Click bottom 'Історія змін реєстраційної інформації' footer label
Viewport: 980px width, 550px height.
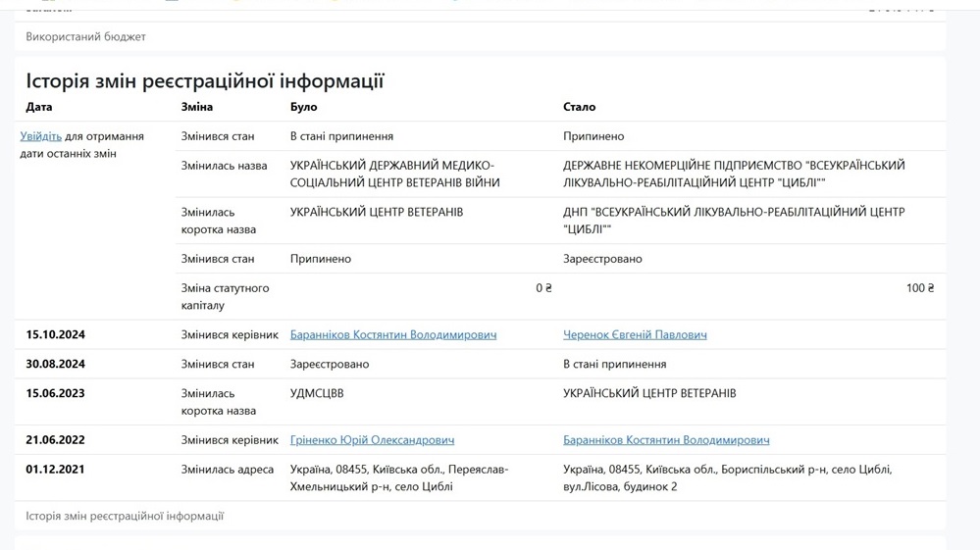click(x=125, y=517)
